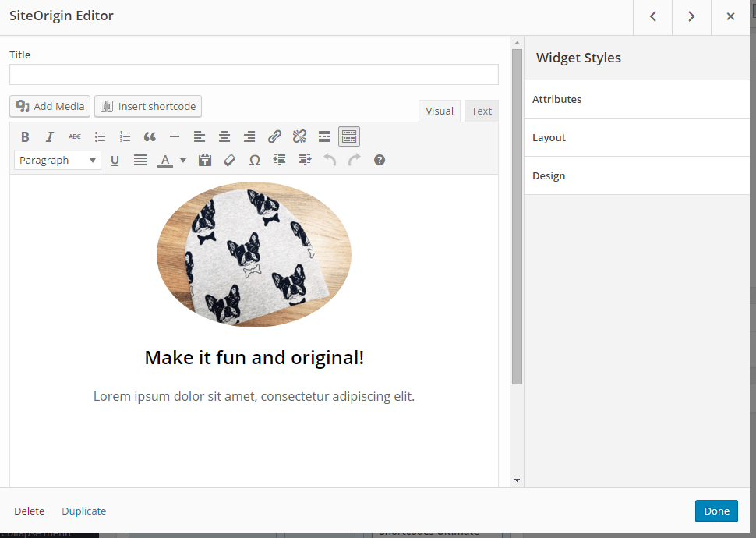Expand the Attributes section in Widget Styles
The width and height of the screenshot is (756, 538).
pos(556,99)
